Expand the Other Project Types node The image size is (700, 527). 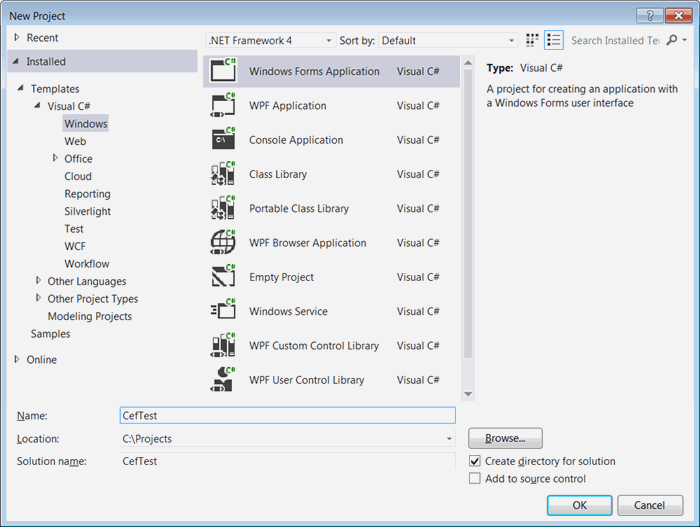tap(38, 297)
